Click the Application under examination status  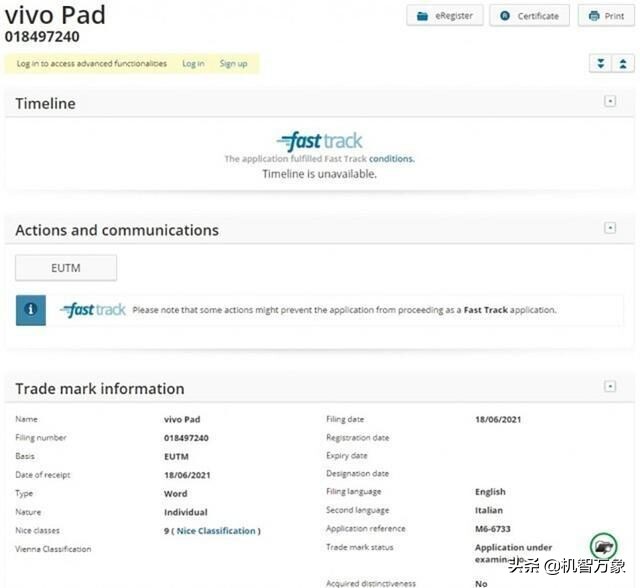[513, 553]
